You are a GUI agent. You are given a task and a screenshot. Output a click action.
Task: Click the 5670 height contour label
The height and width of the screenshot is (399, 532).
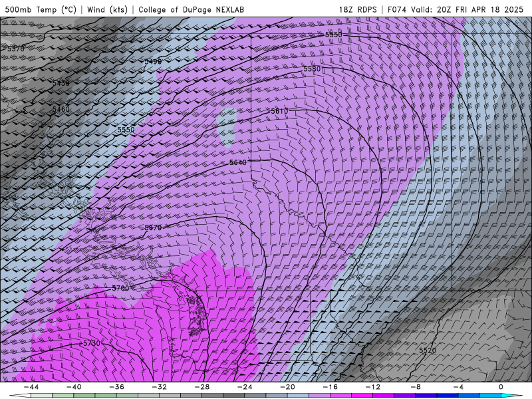(153, 227)
